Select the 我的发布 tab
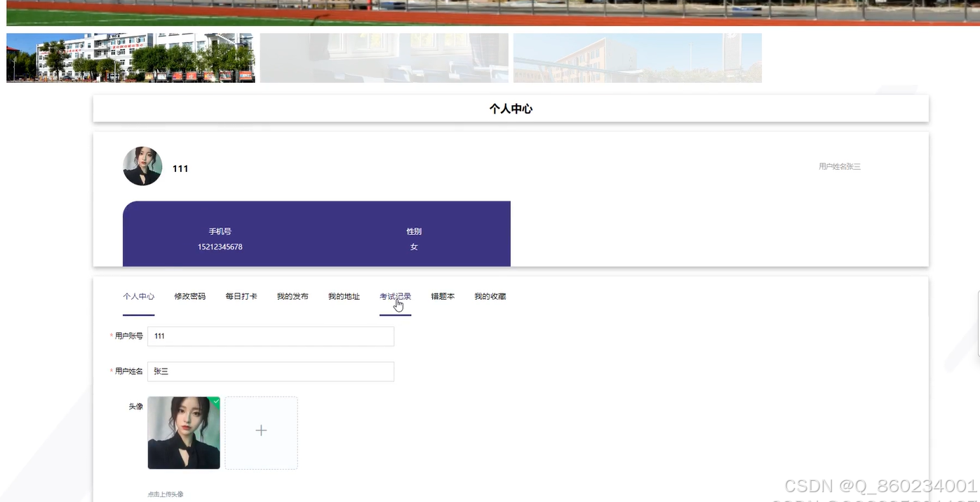 (292, 296)
